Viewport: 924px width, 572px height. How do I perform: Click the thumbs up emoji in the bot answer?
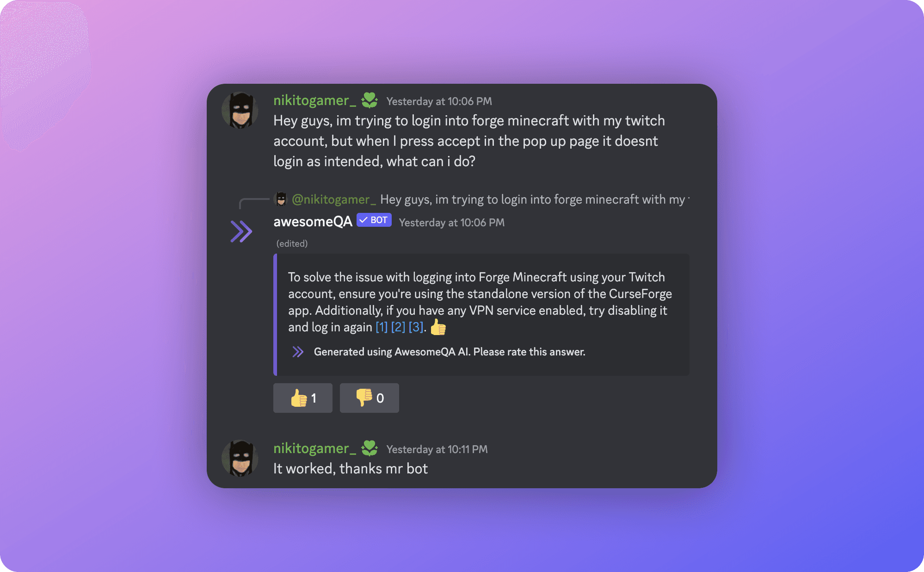point(438,328)
